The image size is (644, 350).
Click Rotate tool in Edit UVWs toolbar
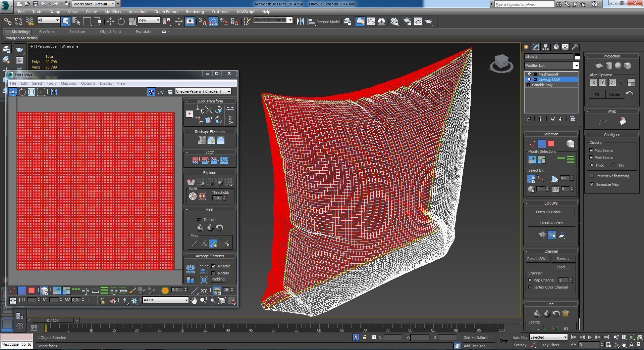click(x=22, y=92)
